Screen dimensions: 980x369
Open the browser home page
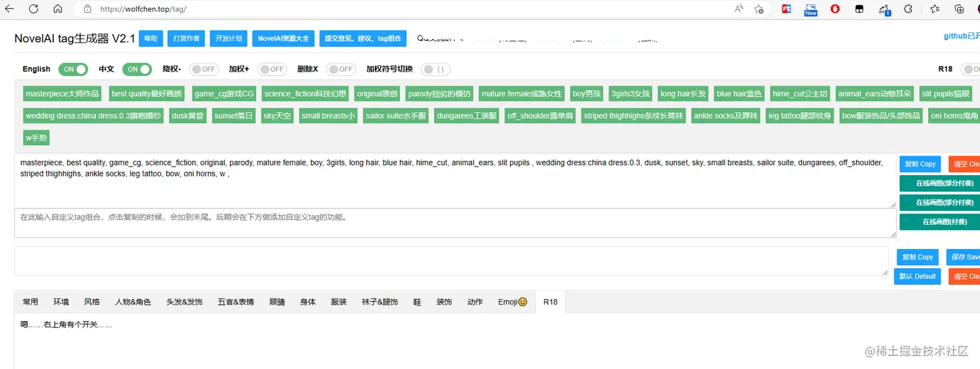pyautogui.click(x=58, y=9)
